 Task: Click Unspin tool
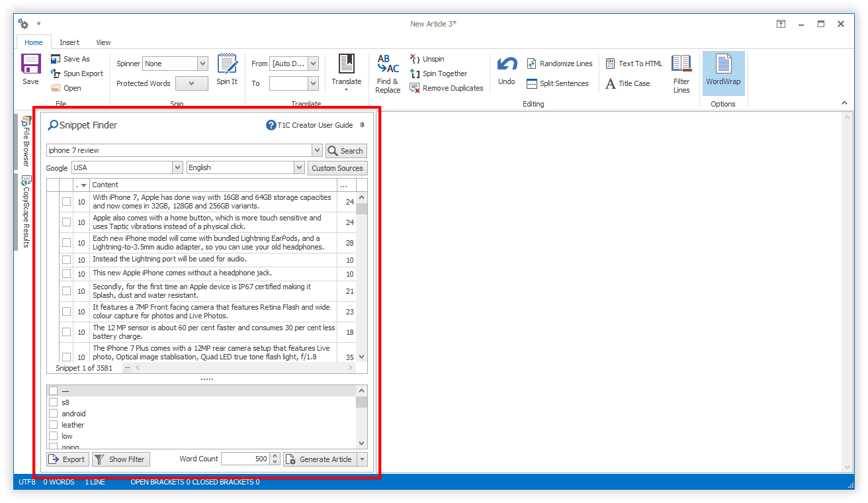427,59
